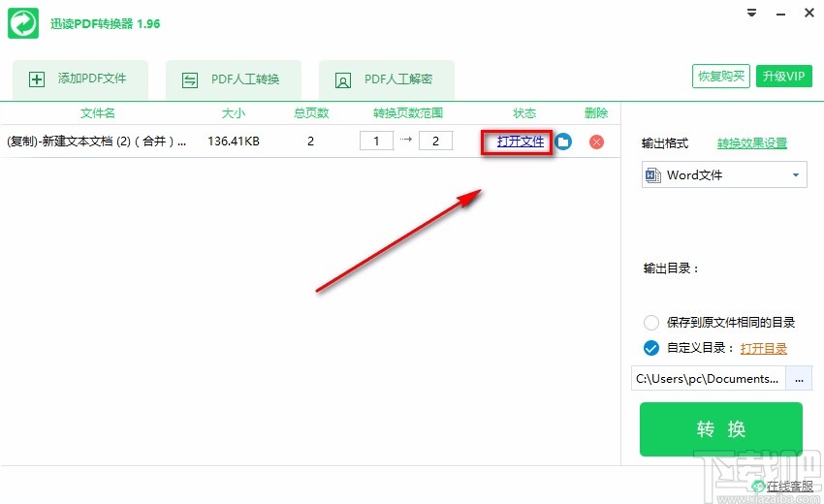Image resolution: width=824 pixels, height=504 pixels.
Task: Click the 打开目录 link
Action: (x=764, y=348)
